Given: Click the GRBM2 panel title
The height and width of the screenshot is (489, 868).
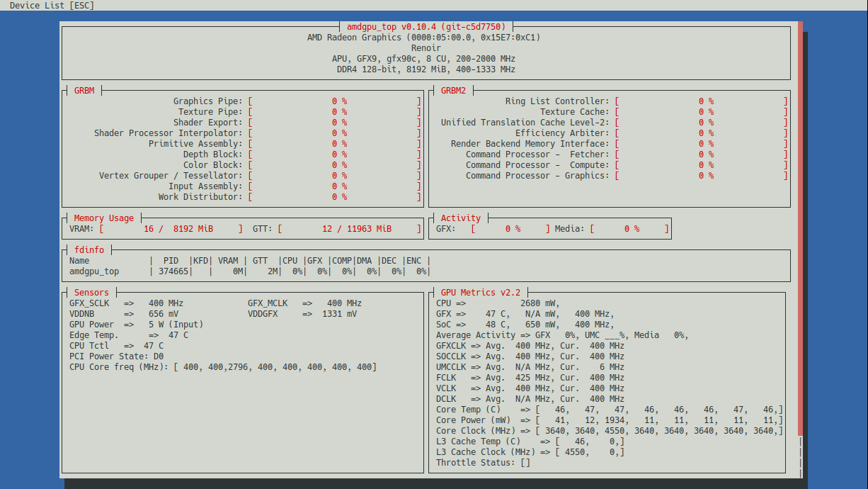Looking at the screenshot, I should click(453, 91).
